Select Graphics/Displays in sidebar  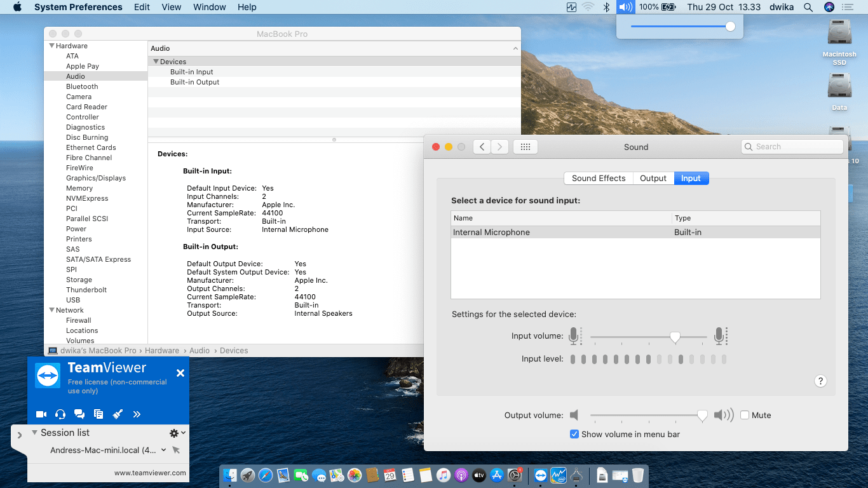(x=96, y=178)
